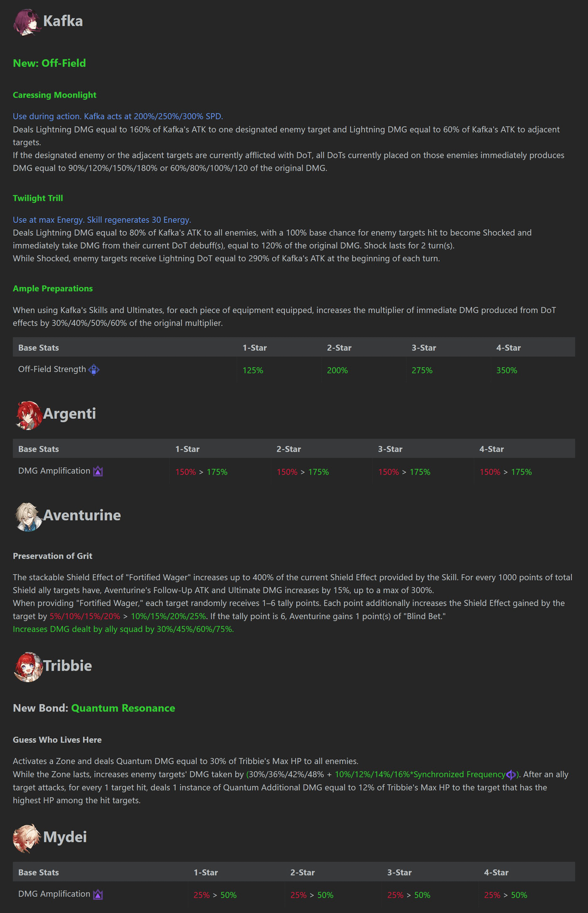Click the Ample Preparations skill heading
The image size is (588, 913).
tap(53, 289)
